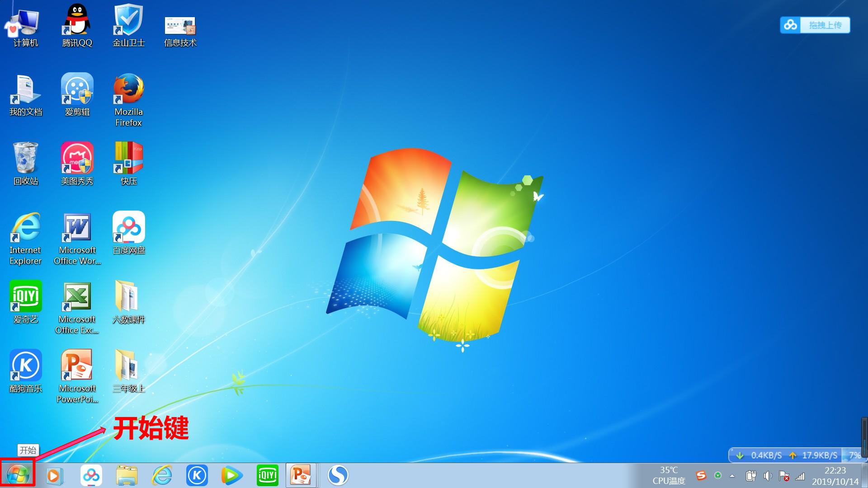This screenshot has height=488, width=868.
Task: Select the Recycle Bin (回收站) icon
Action: pyautogui.click(x=26, y=164)
